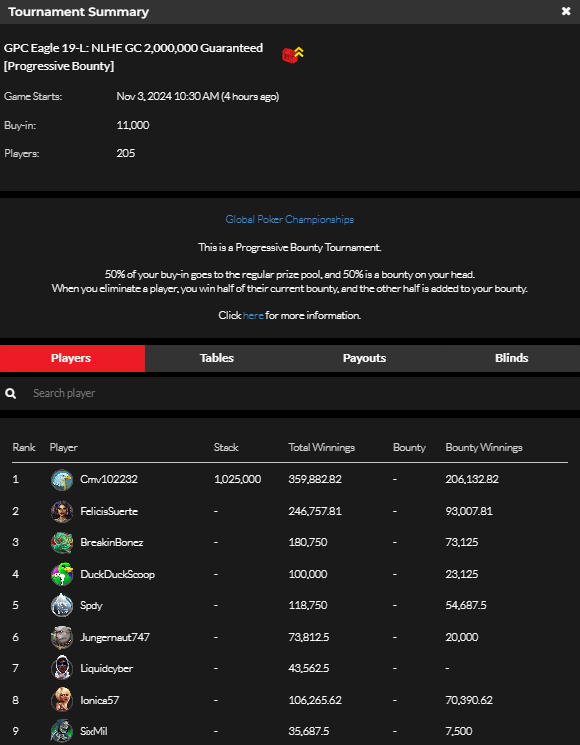
Task: Open Spdy's avatar
Action: click(x=62, y=605)
